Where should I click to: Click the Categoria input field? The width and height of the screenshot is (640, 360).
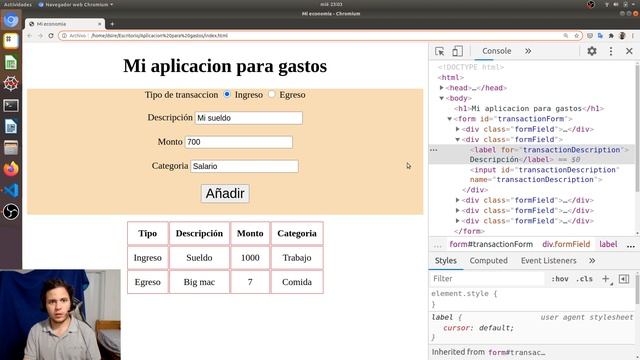tap(244, 166)
